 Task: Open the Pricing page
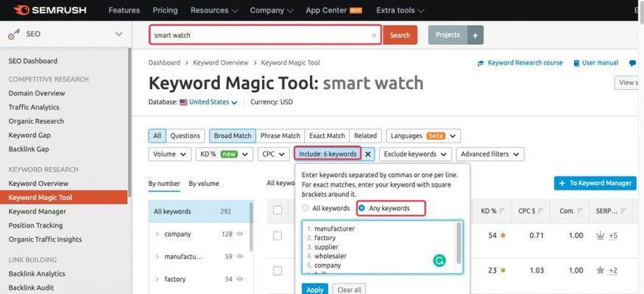[x=165, y=10]
